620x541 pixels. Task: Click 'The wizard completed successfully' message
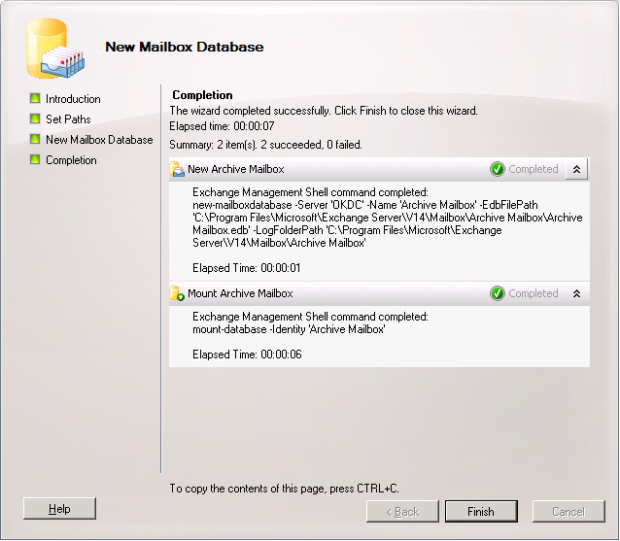tap(323, 111)
